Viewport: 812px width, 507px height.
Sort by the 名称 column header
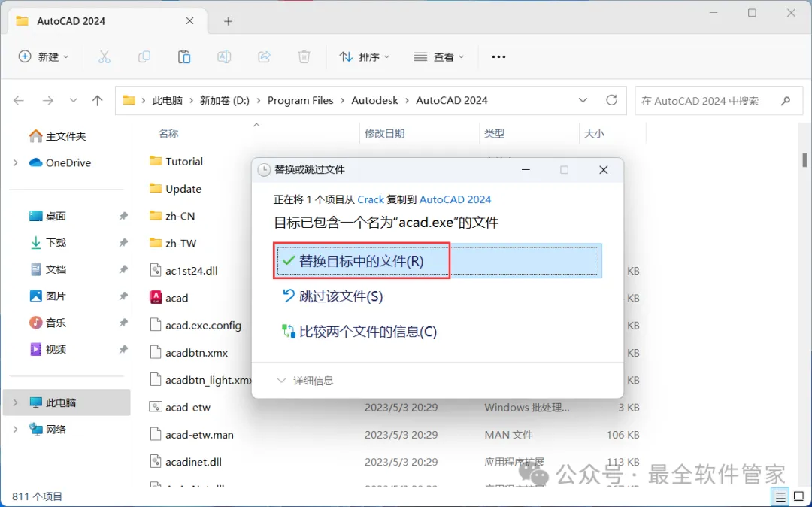coord(168,134)
